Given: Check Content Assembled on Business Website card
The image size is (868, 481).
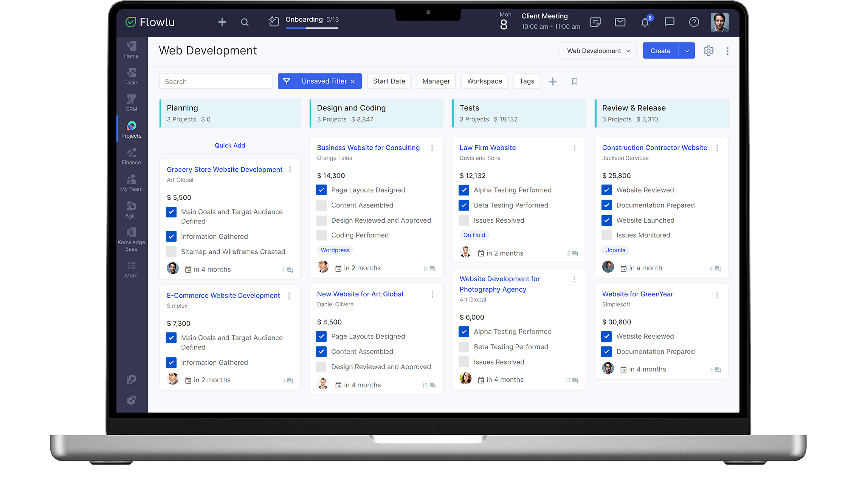Looking at the screenshot, I should click(x=321, y=205).
